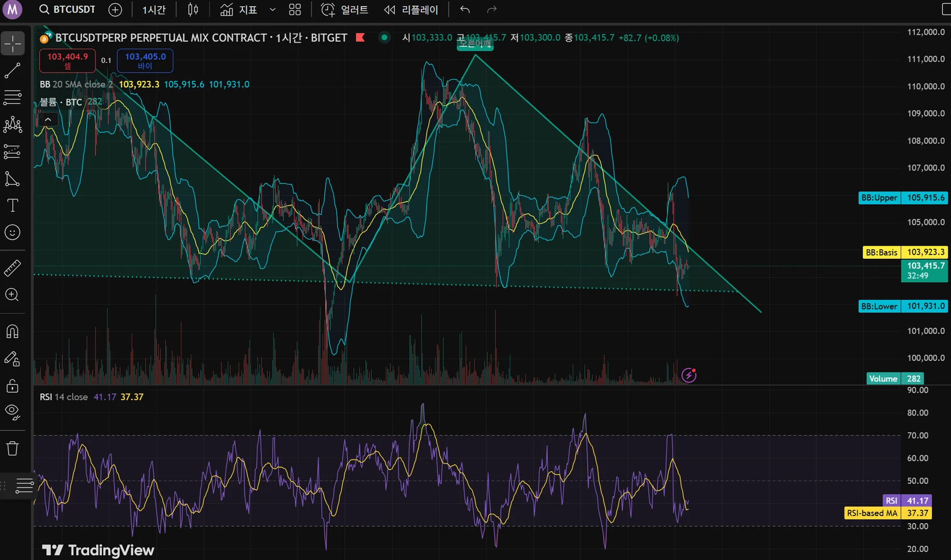Open the chart patterns drawing tools
951x560 pixels.
coord(12,124)
